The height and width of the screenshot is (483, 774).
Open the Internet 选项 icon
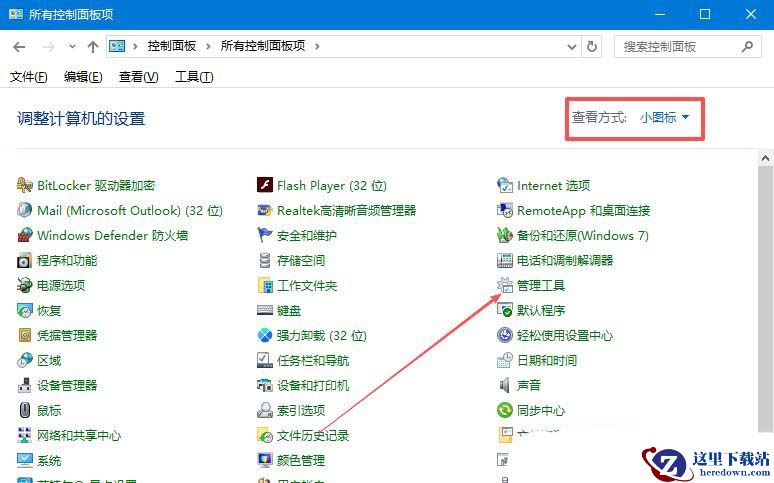coord(504,185)
